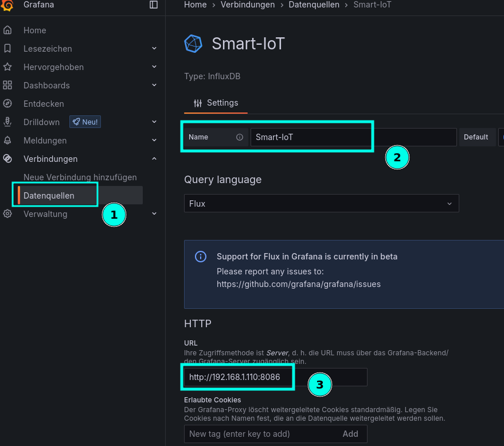Viewport: 504px width, 446px height.
Task: Open Entdecken in the sidebar
Action: coord(44,104)
